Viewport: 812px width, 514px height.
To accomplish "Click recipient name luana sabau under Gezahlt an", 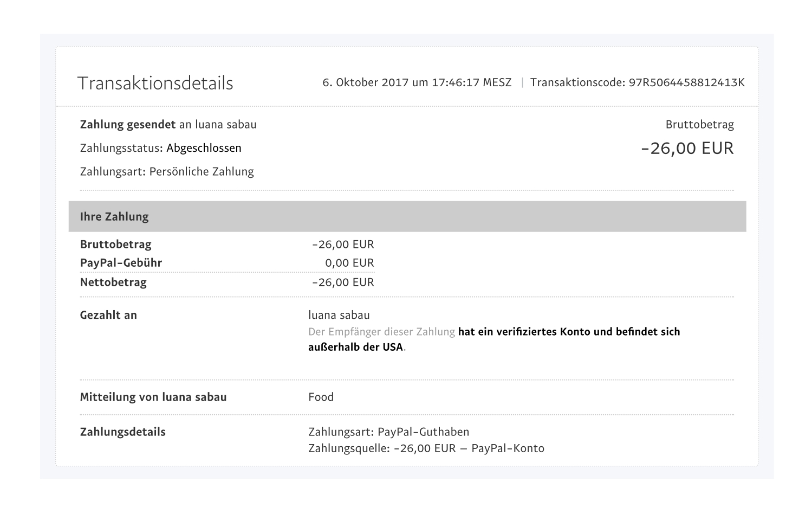I will [339, 315].
